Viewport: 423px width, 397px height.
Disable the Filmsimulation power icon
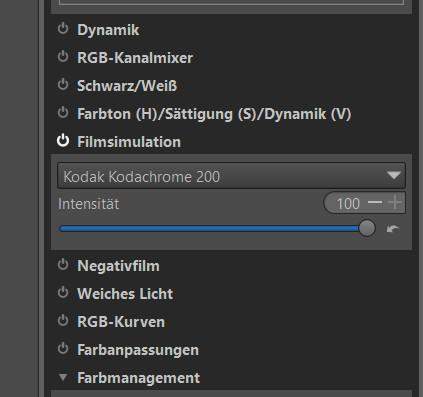63,141
